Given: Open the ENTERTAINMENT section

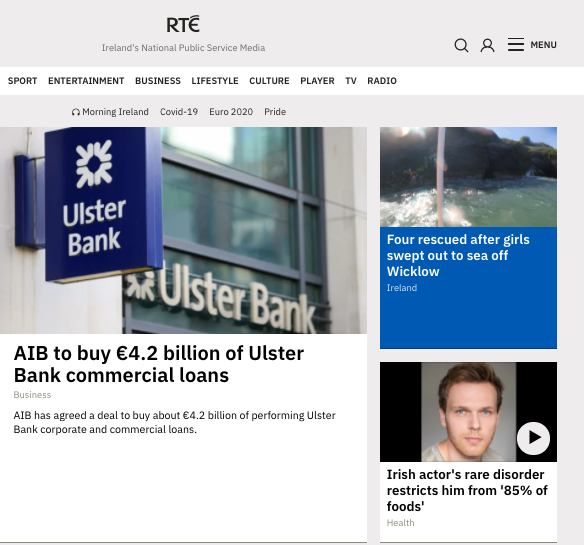Looking at the screenshot, I should pyautogui.click(x=86, y=81).
